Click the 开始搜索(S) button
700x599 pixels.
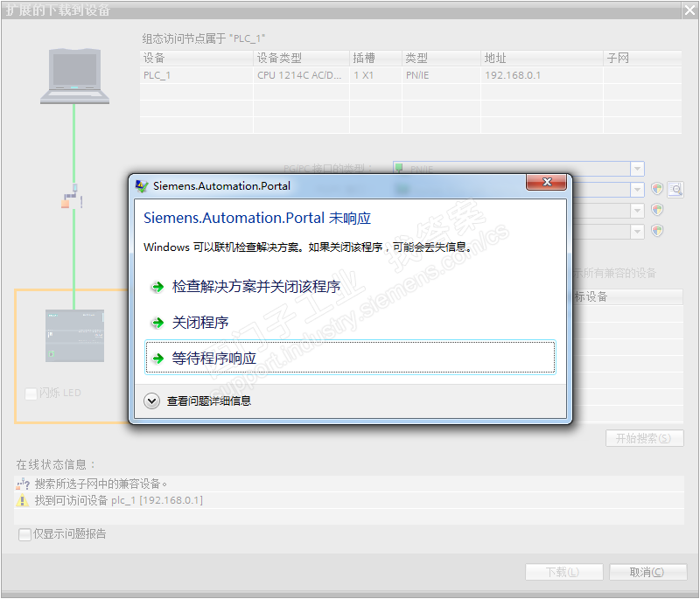(x=644, y=438)
